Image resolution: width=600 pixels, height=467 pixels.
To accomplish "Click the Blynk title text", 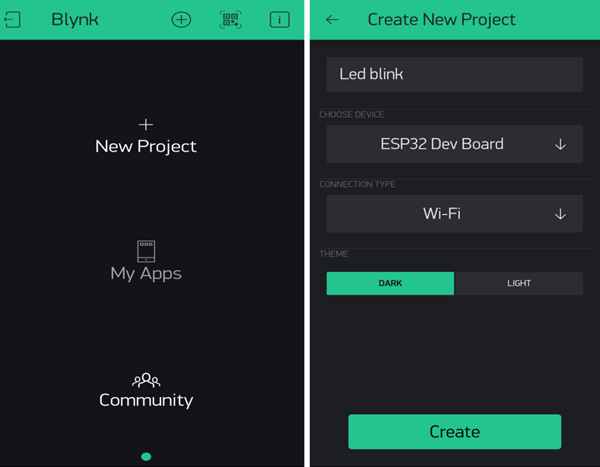I will [x=75, y=20].
